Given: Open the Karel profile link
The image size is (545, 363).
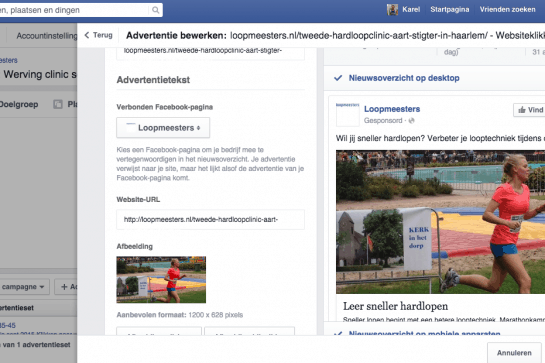Looking at the screenshot, I should pos(411,9).
